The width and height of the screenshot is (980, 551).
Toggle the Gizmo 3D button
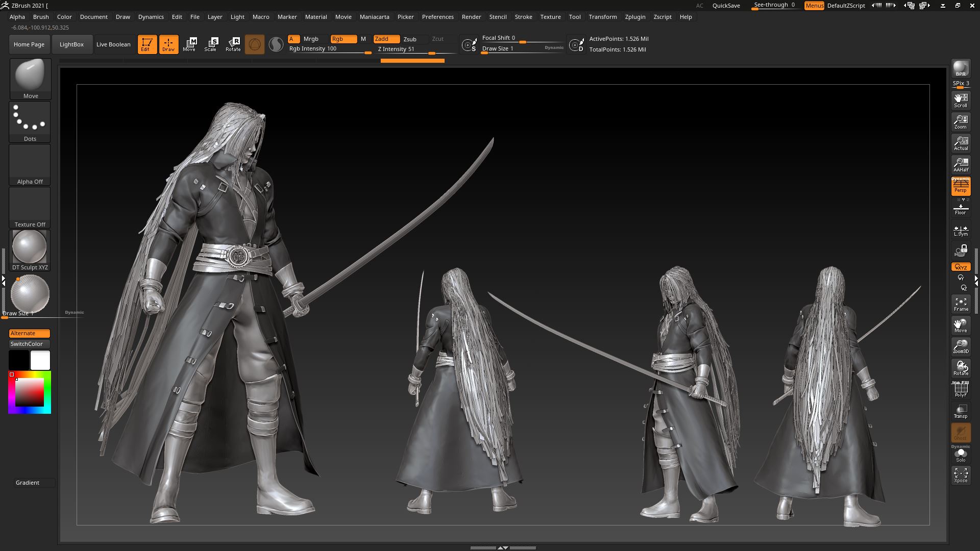click(x=255, y=44)
